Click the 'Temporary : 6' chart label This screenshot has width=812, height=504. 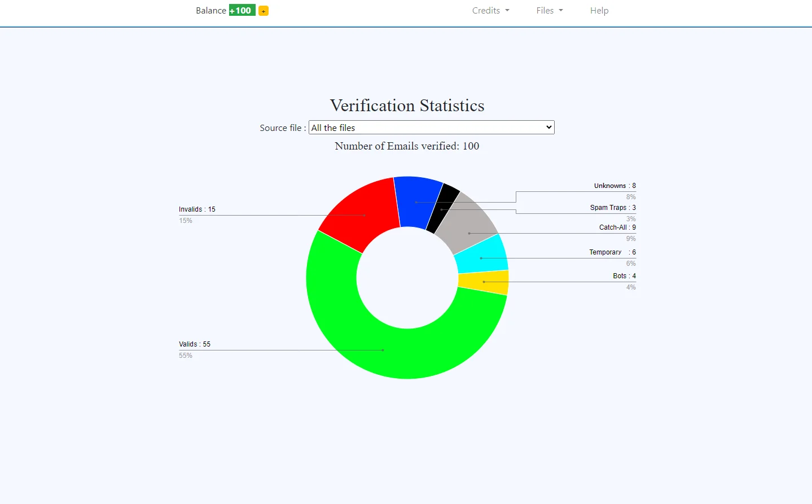[x=612, y=252]
